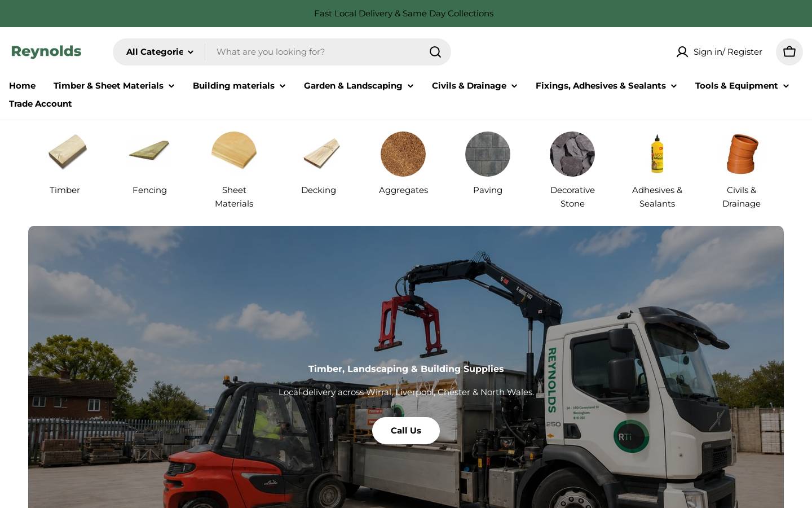Focus the 'What are you looking for?' search field
812x508 pixels.
pos(319,52)
